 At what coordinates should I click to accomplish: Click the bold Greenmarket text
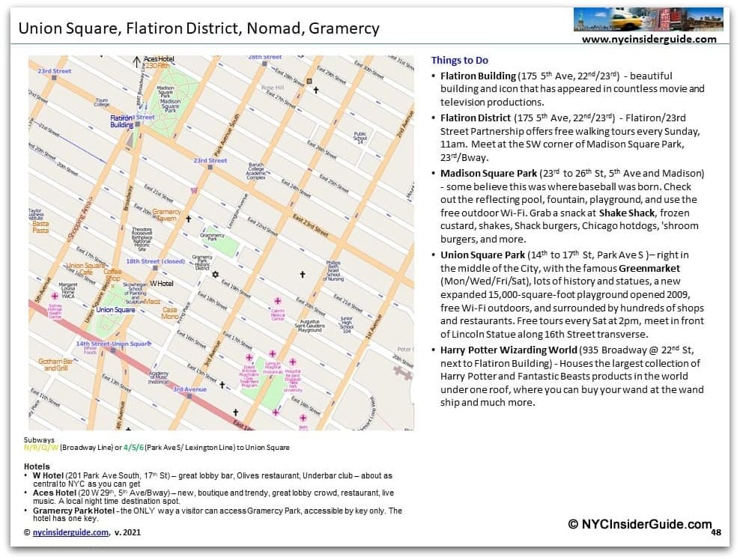[x=649, y=268]
